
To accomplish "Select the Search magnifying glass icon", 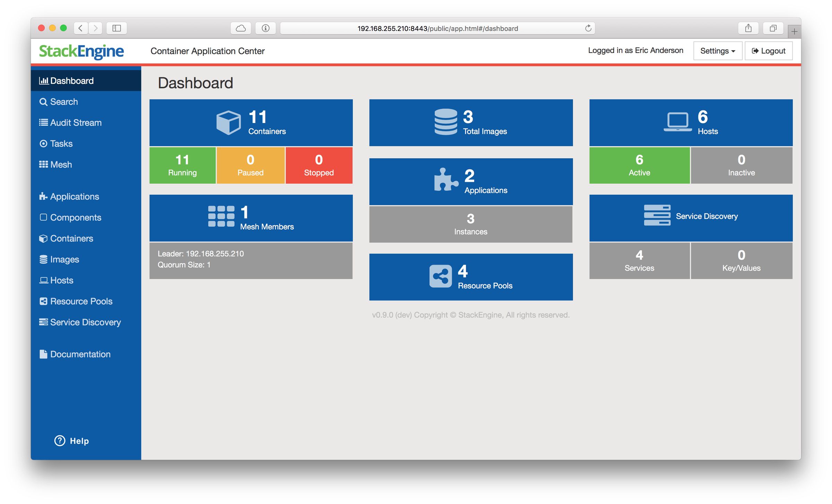I will click(x=43, y=101).
